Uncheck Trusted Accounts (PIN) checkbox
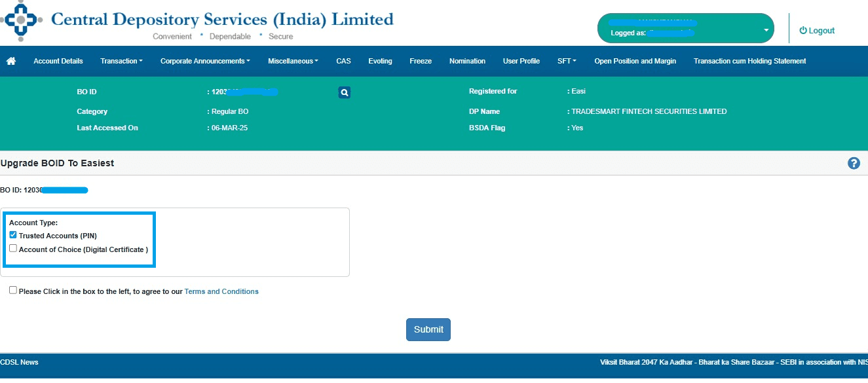The width and height of the screenshot is (868, 383). (13, 235)
